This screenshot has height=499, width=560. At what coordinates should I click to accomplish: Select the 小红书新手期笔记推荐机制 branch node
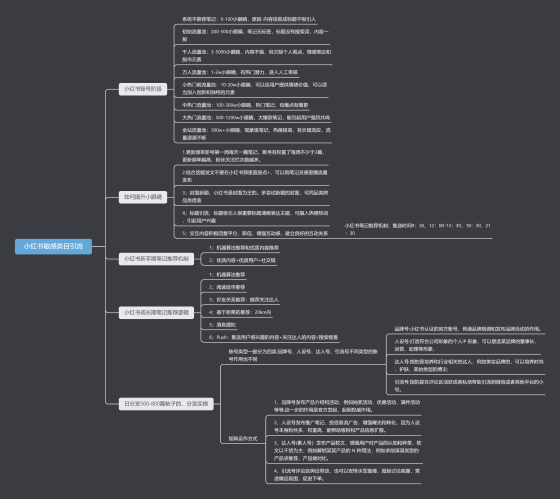pos(156,259)
